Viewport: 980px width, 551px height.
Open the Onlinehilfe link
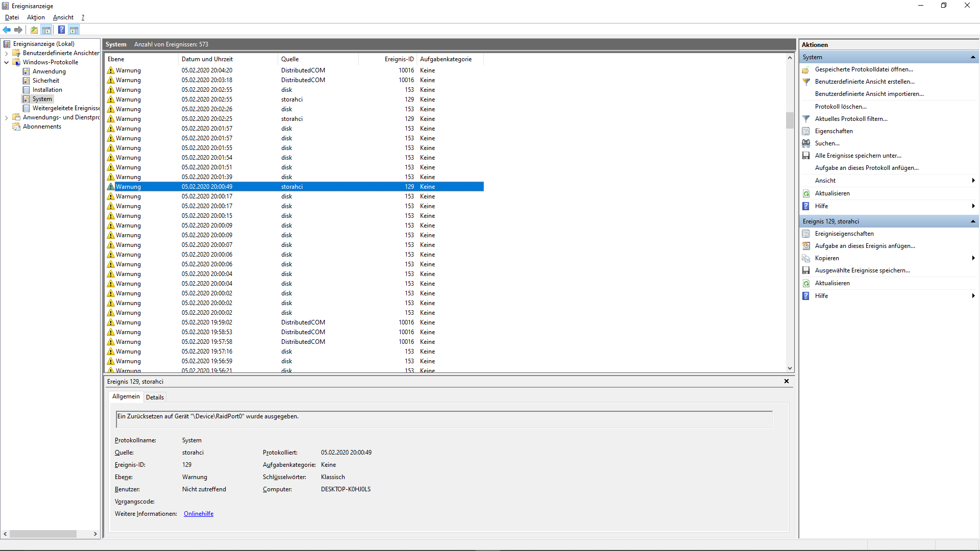click(x=198, y=514)
